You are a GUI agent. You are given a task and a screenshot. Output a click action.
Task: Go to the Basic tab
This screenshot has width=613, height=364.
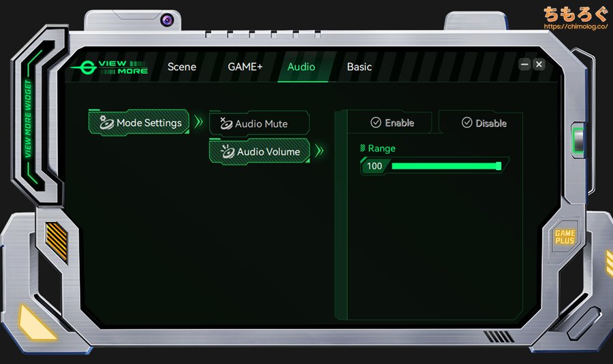[x=359, y=67]
